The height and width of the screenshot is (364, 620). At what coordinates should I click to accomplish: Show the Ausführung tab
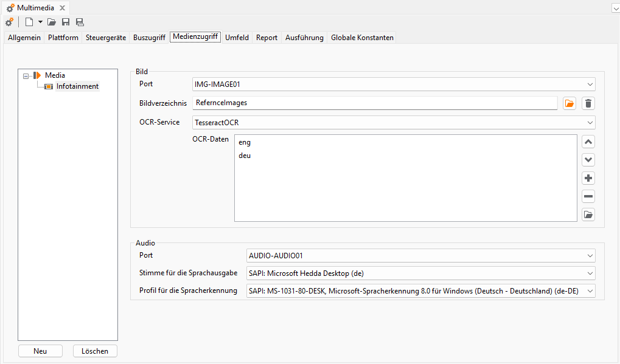(304, 38)
